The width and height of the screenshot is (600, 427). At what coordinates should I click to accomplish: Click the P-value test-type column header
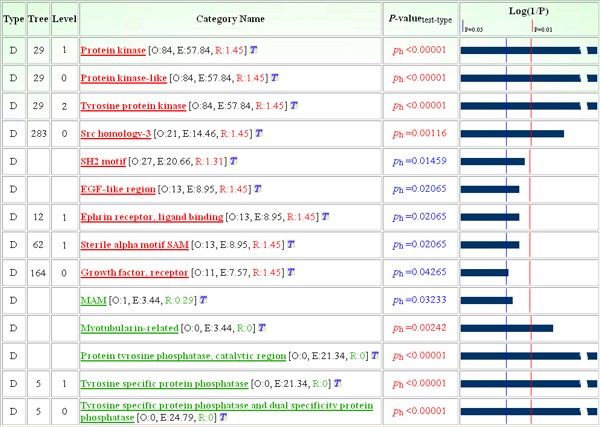[421, 19]
